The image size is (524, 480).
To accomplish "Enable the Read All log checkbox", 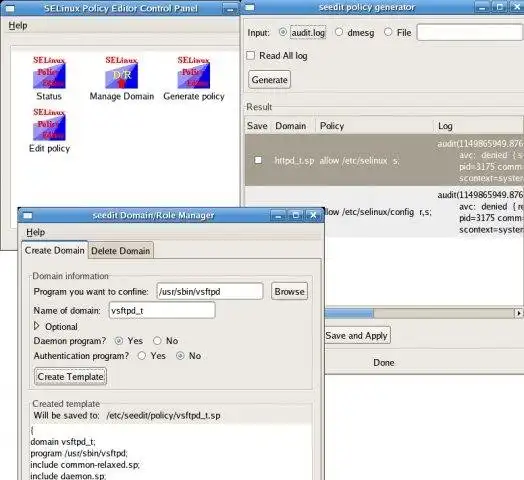I will click(x=251, y=55).
